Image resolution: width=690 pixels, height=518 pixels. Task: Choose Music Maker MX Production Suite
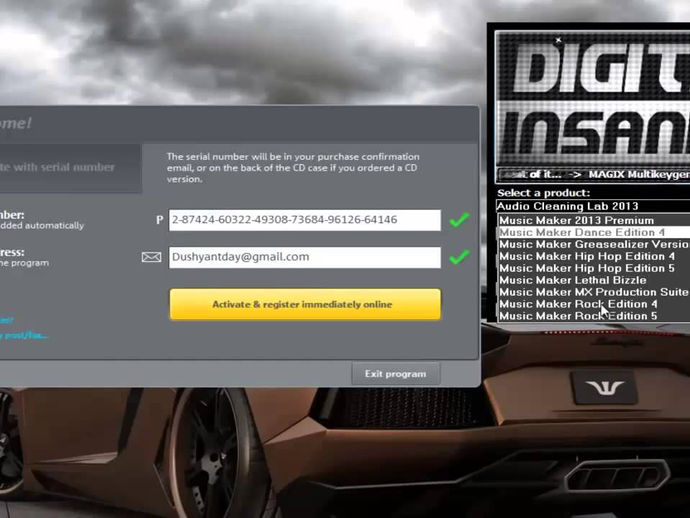coord(594,292)
